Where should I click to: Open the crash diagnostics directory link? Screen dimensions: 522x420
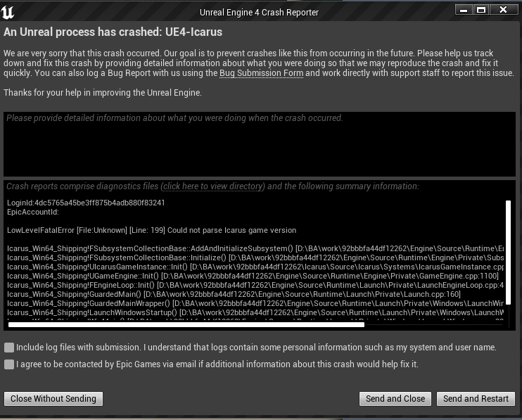[x=212, y=186]
